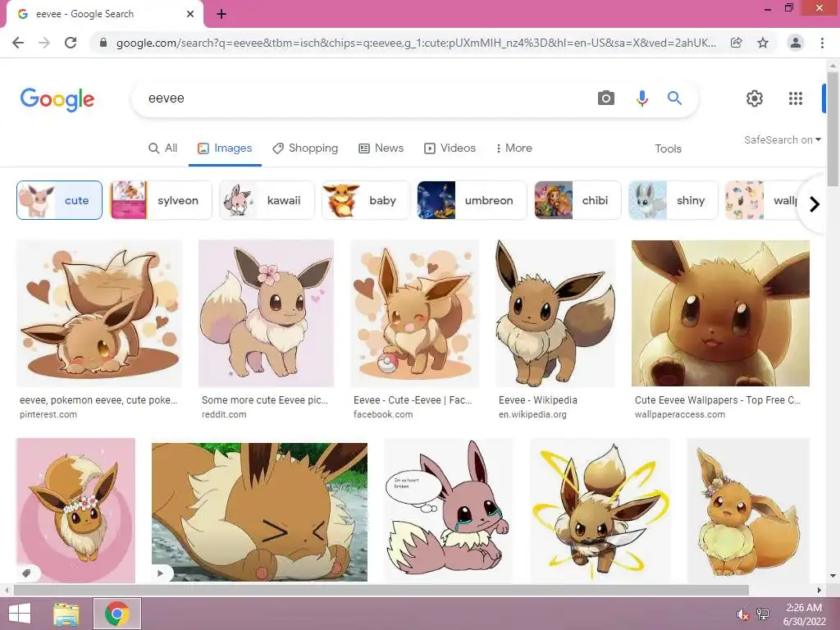Open the crying pink Eevee image
Viewport: 840px width, 630px height.
tap(449, 510)
